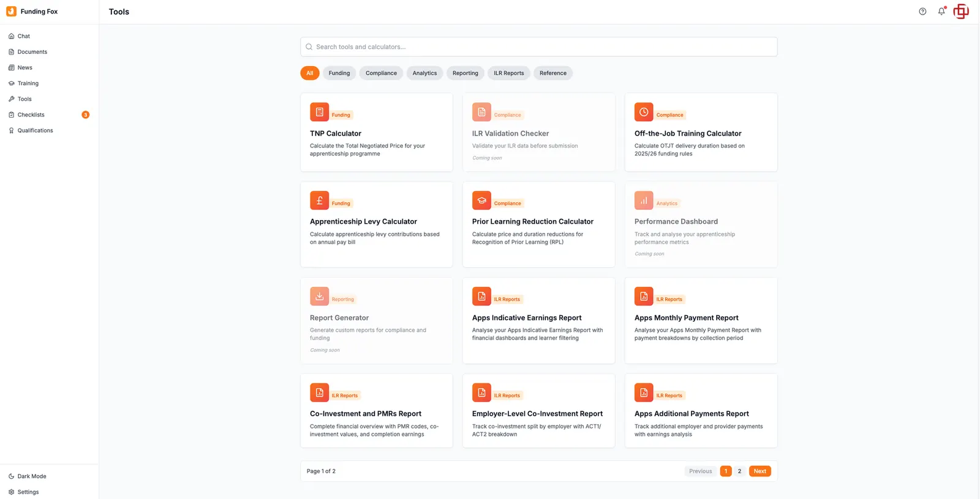Screen dimensions: 980x499
Task: Click the Next page button
Action: pos(760,471)
